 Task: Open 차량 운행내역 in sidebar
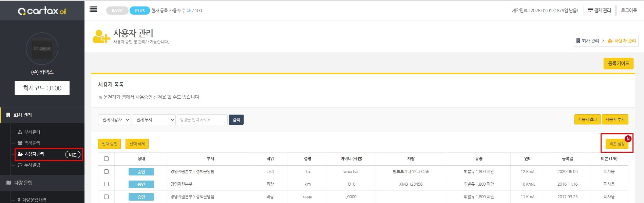[x=34, y=200]
